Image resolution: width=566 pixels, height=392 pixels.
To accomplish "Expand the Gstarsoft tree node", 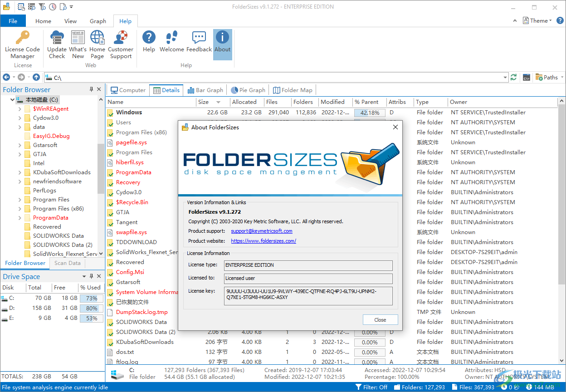I will tap(20, 145).
